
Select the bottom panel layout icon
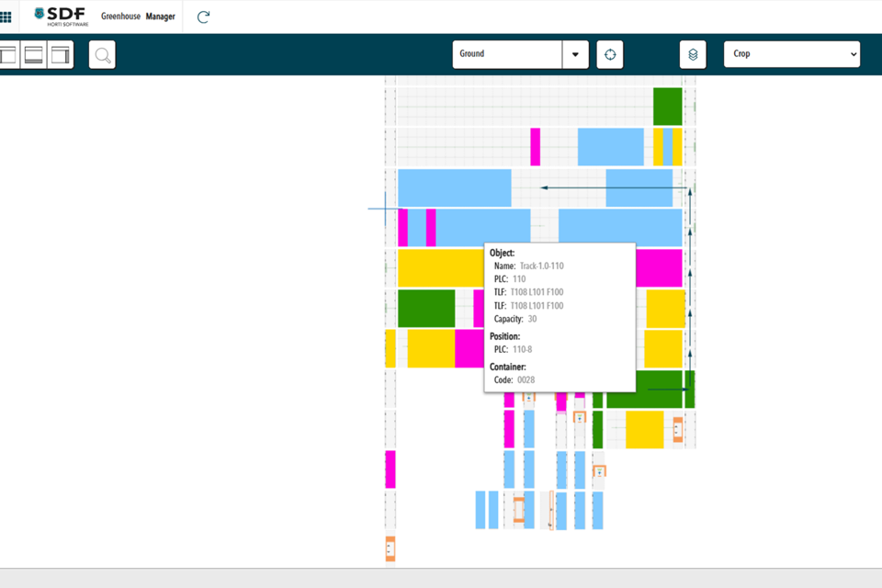tap(34, 55)
